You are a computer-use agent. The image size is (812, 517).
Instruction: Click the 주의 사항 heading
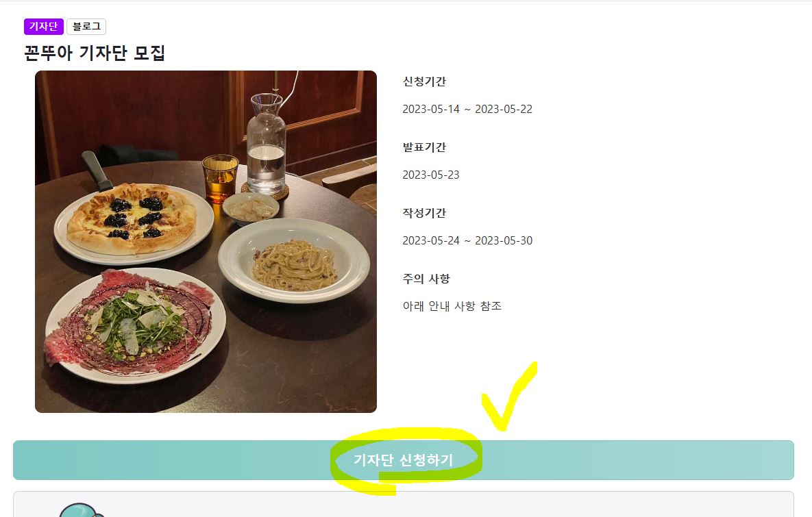coord(426,279)
